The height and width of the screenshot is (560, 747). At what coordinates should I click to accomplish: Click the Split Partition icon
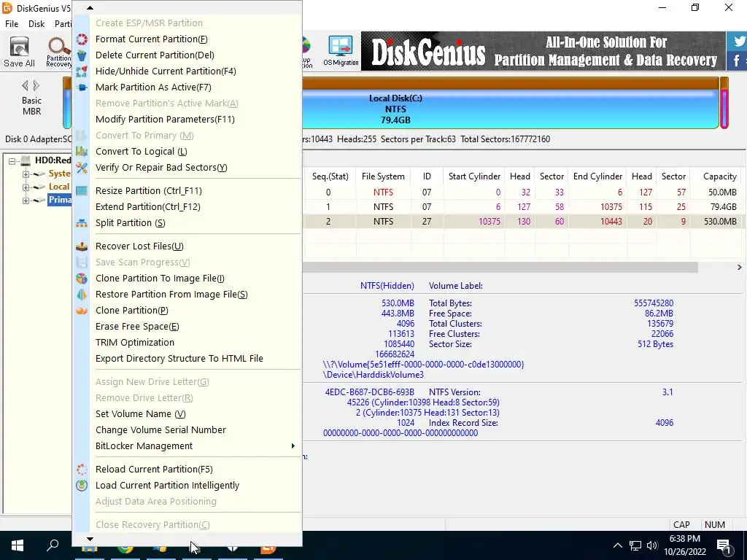tap(82, 223)
